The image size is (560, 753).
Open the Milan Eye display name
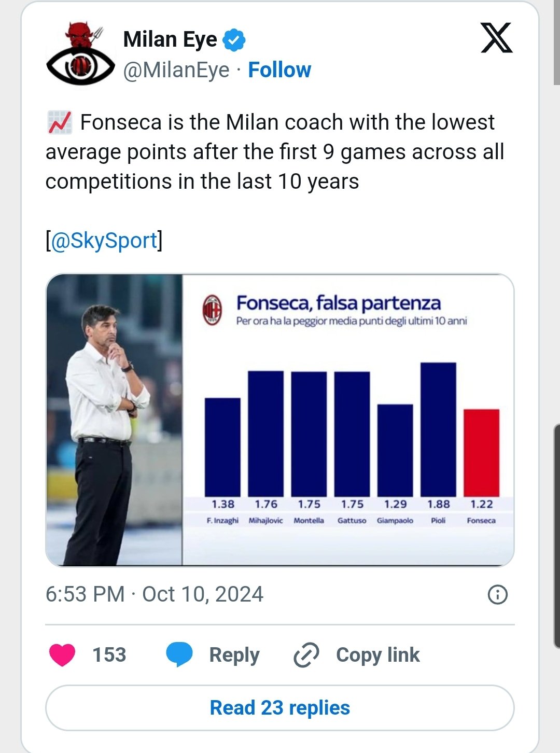[170, 39]
